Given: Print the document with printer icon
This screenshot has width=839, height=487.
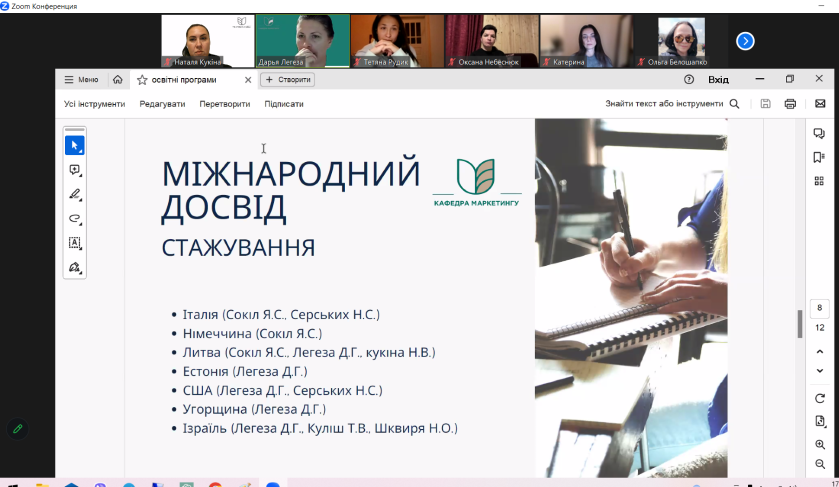Looking at the screenshot, I should [790, 103].
